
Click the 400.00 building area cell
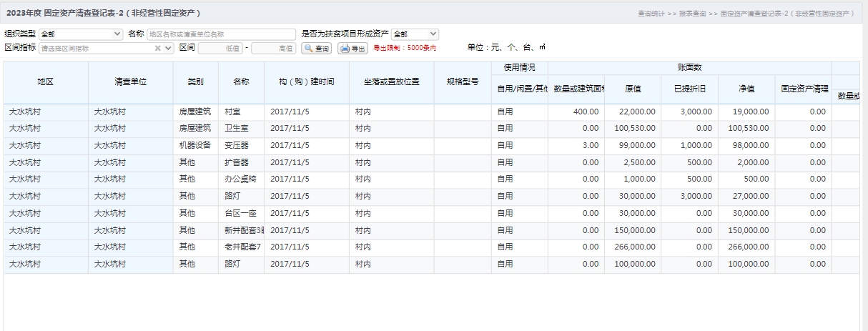tap(576, 112)
